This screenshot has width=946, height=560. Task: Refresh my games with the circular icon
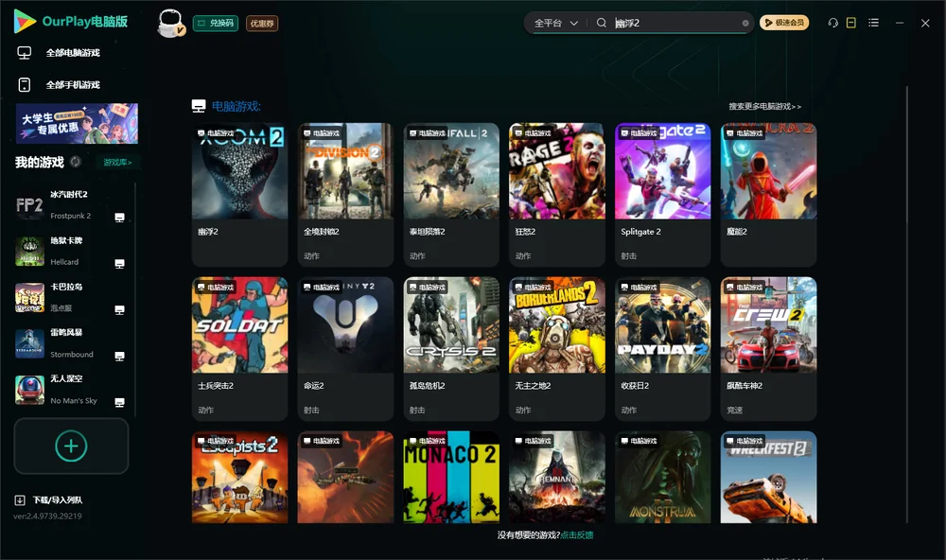(76, 162)
